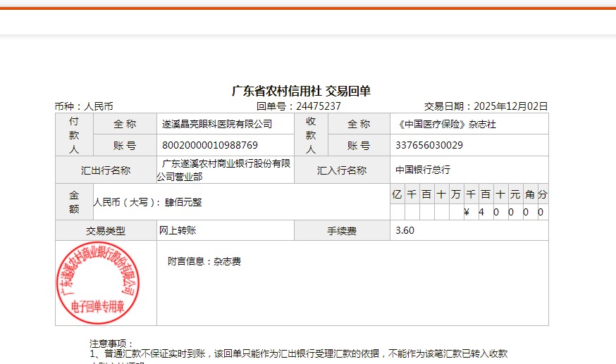Screen dimensions: 616x364
Task: Click the amount in words 肆佰元整
Action: coord(183,202)
